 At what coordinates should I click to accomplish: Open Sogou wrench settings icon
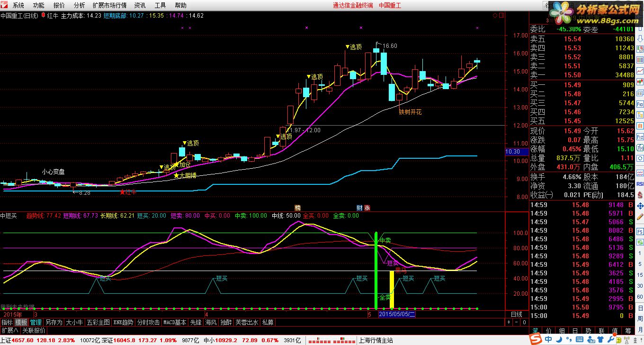click(611, 339)
